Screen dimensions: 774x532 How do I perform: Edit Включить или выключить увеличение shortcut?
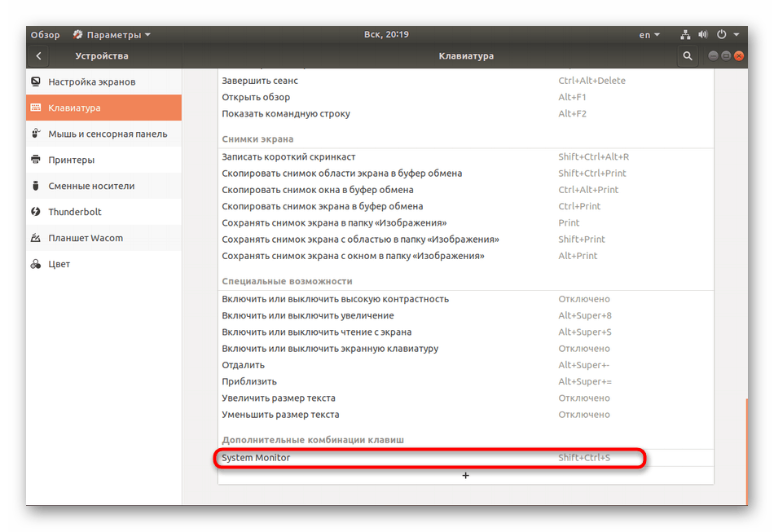click(x=465, y=316)
